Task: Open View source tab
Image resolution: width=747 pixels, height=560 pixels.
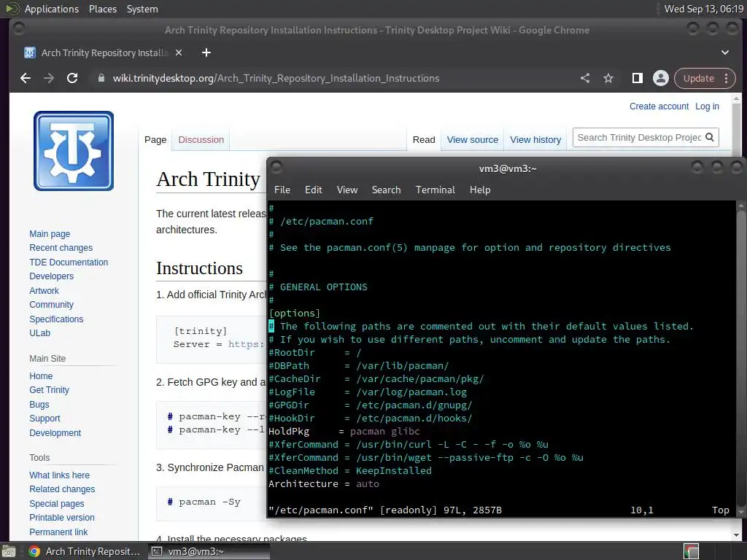Action: click(472, 140)
